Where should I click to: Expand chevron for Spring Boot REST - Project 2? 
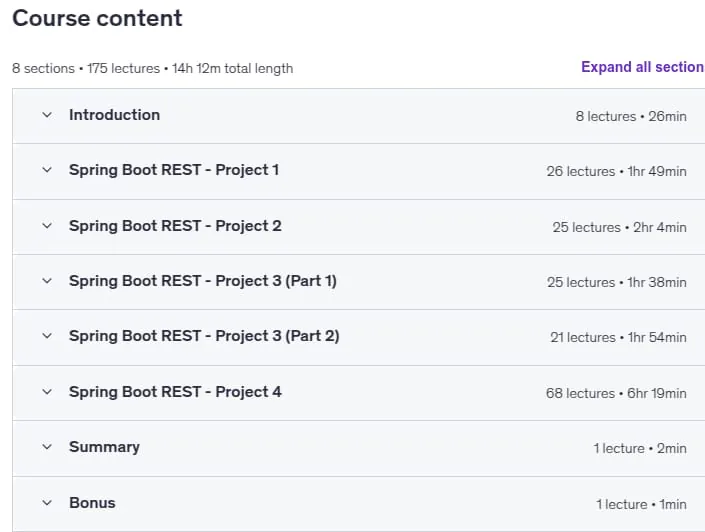point(47,226)
